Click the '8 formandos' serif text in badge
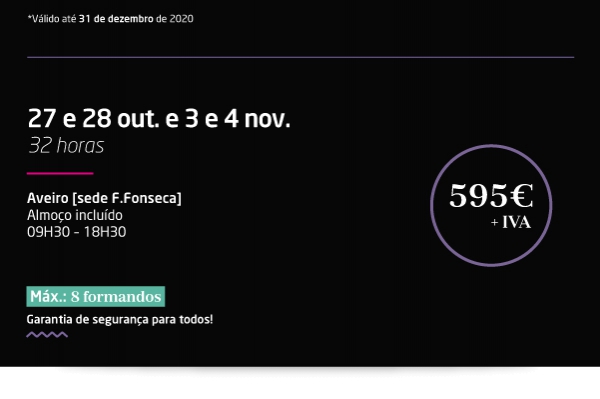Viewport: 600px width, 399px height. click(116, 297)
